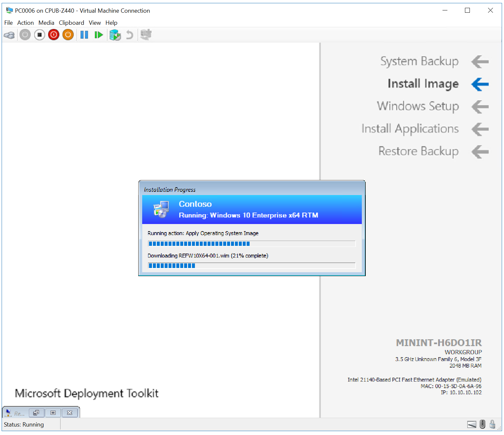Open the Action menu

click(25, 22)
